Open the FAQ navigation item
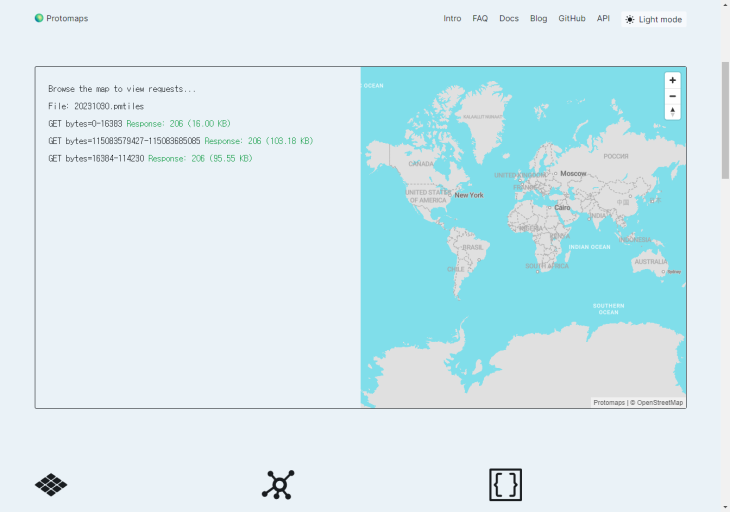Image resolution: width=730 pixels, height=512 pixels. [x=480, y=18]
